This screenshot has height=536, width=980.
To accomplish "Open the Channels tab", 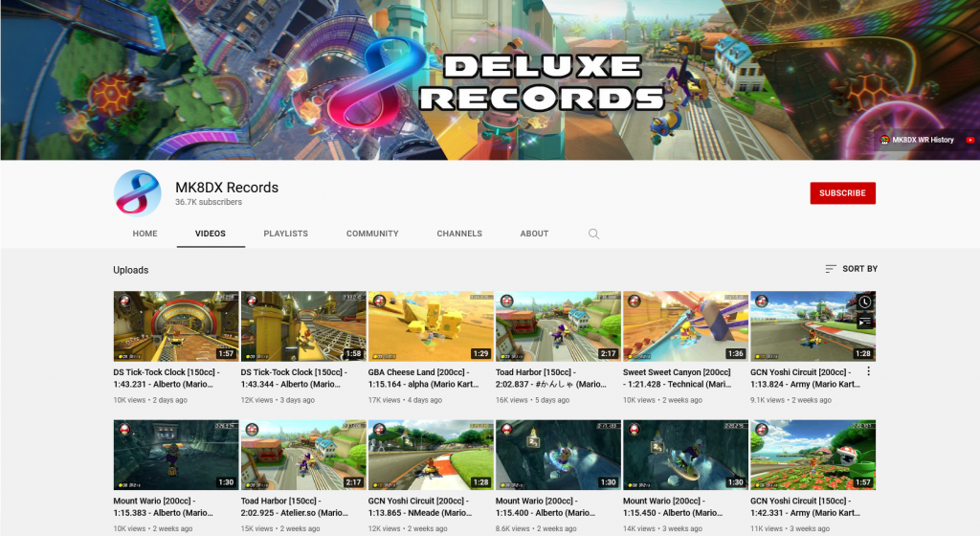I will [459, 234].
